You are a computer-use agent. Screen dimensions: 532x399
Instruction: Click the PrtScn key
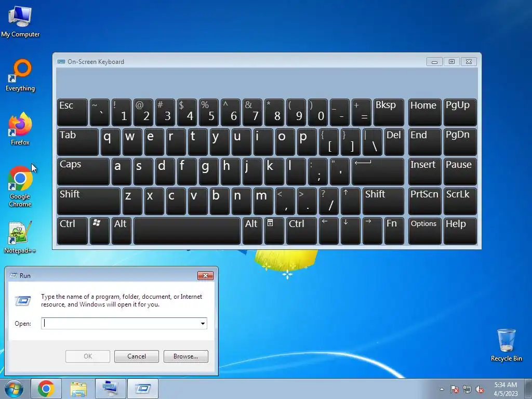click(425, 202)
